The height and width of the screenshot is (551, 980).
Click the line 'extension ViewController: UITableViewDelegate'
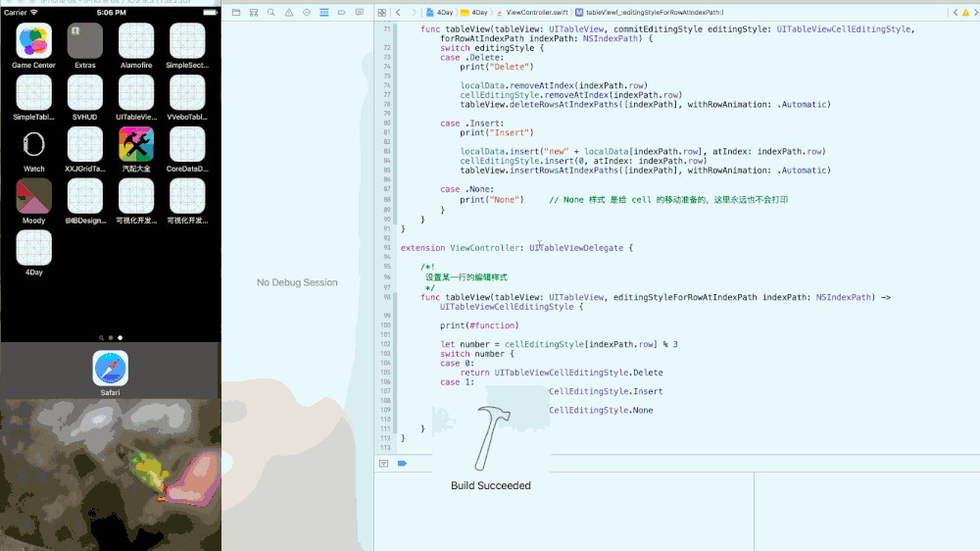516,248
